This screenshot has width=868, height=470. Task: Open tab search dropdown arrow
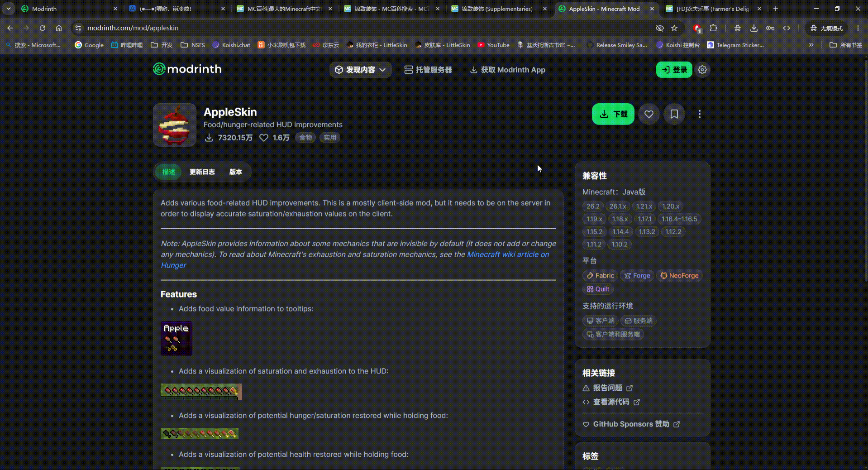coord(8,9)
